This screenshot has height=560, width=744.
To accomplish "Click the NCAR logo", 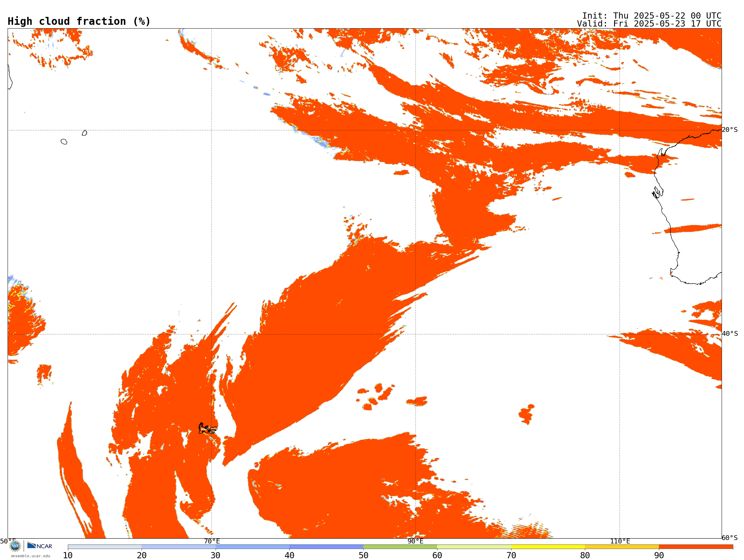I will point(40,546).
